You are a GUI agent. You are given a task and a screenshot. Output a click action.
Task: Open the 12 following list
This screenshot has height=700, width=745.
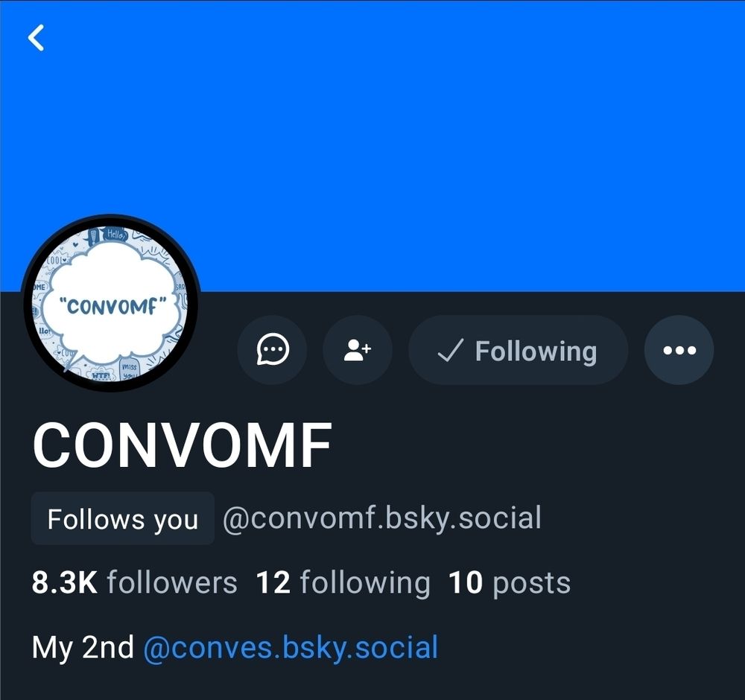(x=343, y=582)
